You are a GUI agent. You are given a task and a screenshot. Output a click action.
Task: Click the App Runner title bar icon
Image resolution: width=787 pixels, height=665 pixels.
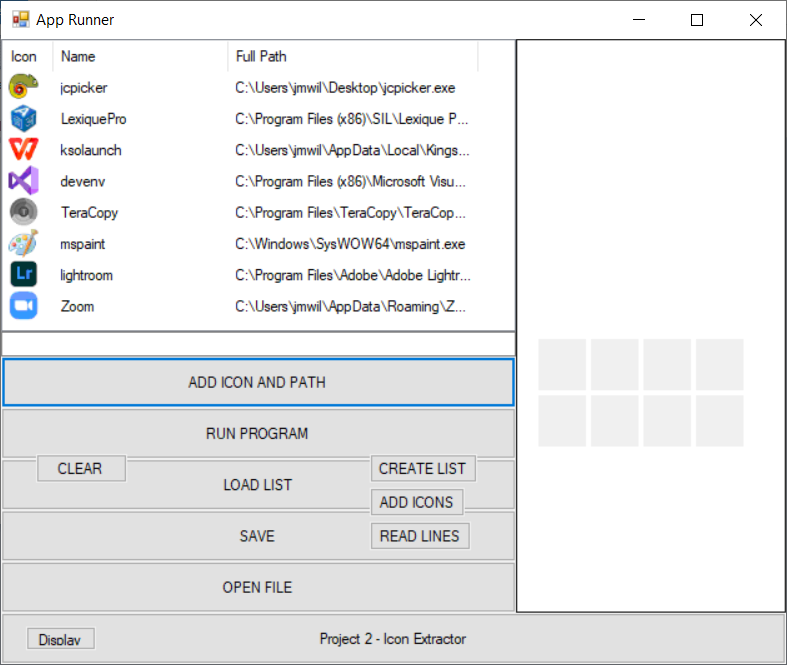click(x=21, y=20)
